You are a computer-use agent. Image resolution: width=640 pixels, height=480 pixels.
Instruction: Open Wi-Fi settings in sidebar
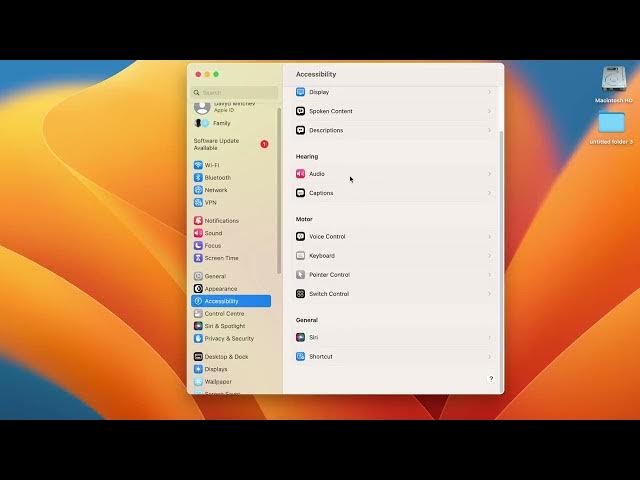tap(211, 165)
